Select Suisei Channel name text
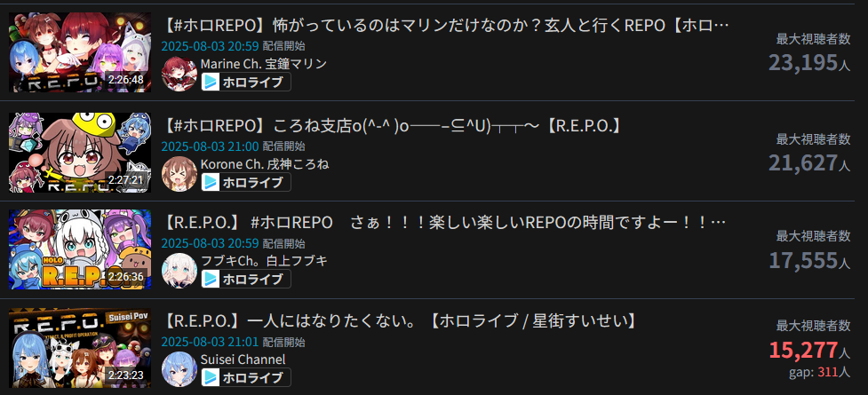Image resolution: width=868 pixels, height=395 pixels. coord(243,359)
